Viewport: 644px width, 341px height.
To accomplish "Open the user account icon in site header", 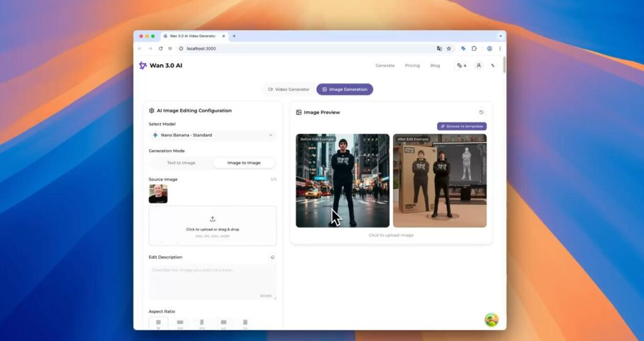I will click(x=479, y=66).
